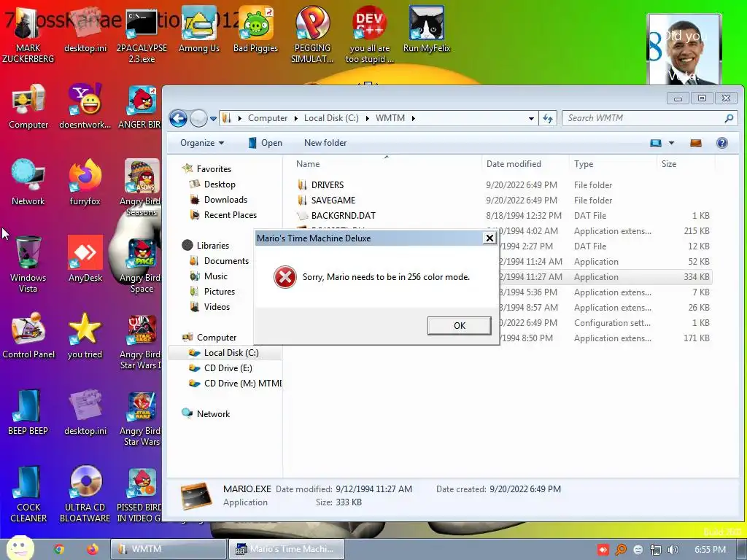Select the Run MyFelix desktop icon
Screen dimensions: 747x560
click(426, 30)
